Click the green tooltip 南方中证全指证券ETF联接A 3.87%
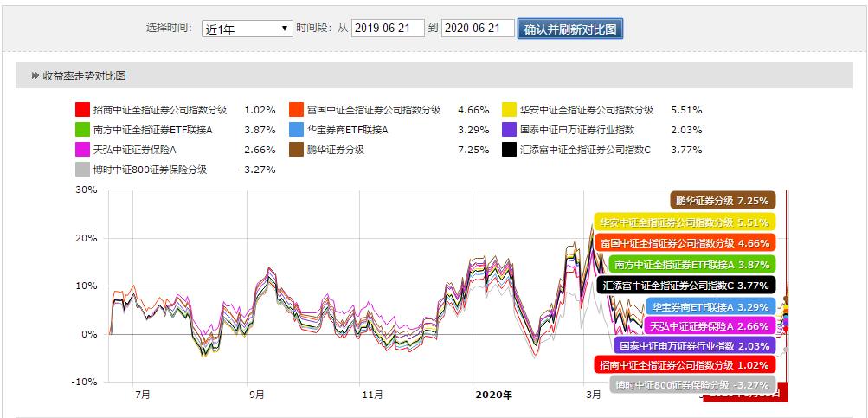Image resolution: width=868 pixels, height=418 pixels. [x=692, y=265]
